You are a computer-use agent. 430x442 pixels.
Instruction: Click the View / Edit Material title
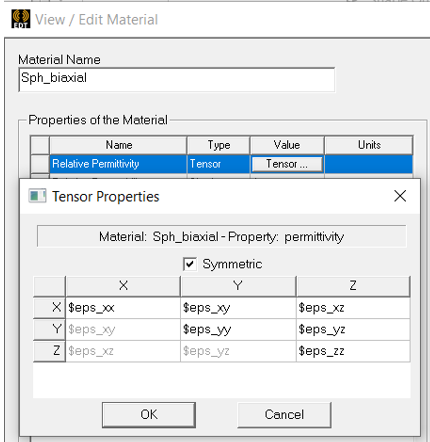(96, 20)
